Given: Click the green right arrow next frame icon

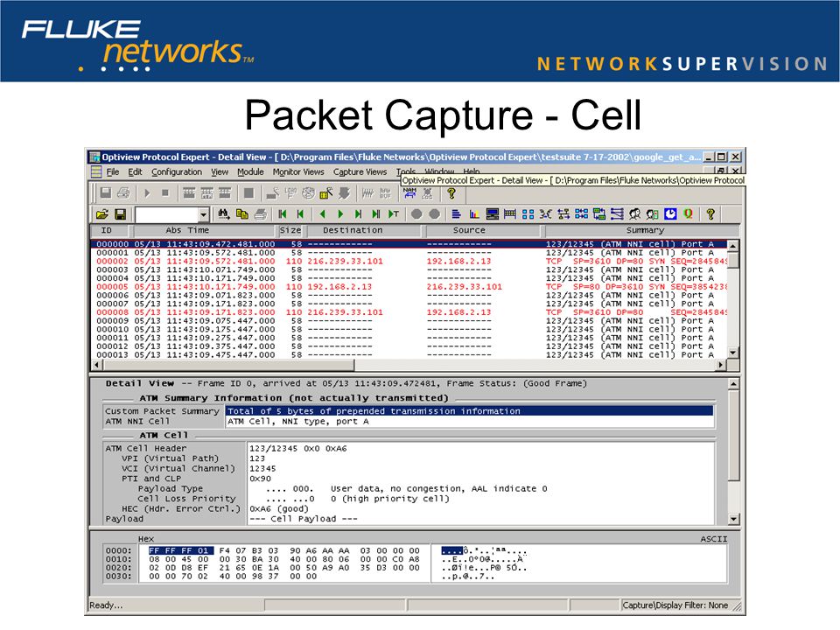Looking at the screenshot, I should point(340,214).
